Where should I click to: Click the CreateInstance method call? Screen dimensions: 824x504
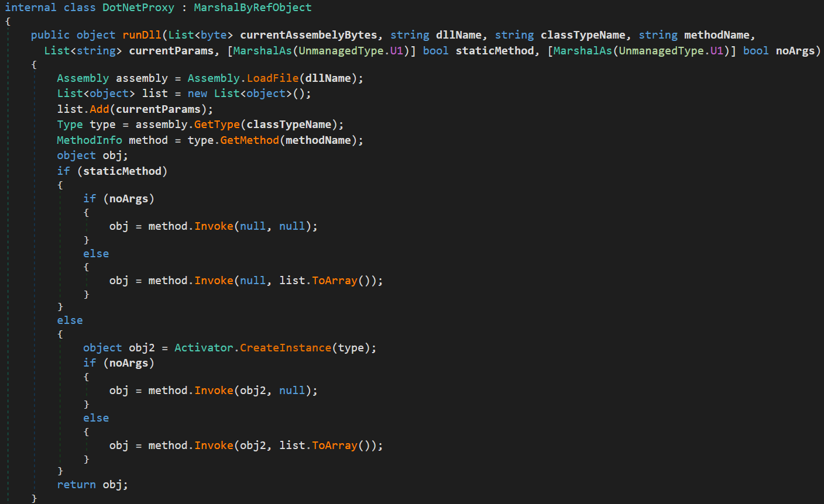pyautogui.click(x=286, y=348)
